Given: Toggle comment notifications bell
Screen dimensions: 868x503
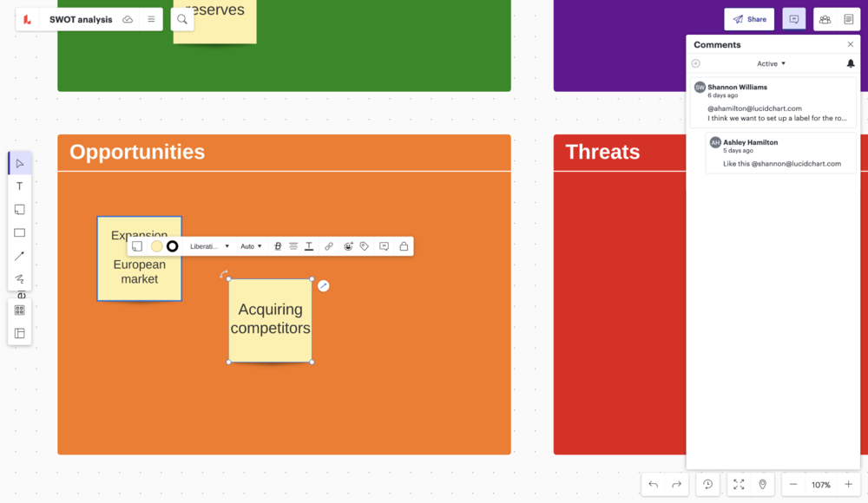Looking at the screenshot, I should (x=850, y=63).
